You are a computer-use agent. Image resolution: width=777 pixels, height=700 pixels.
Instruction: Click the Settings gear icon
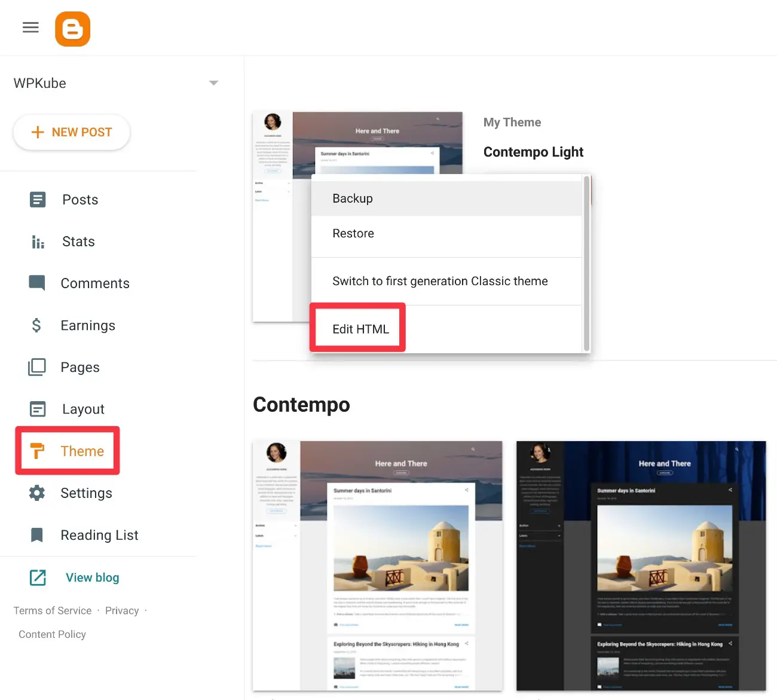37,493
